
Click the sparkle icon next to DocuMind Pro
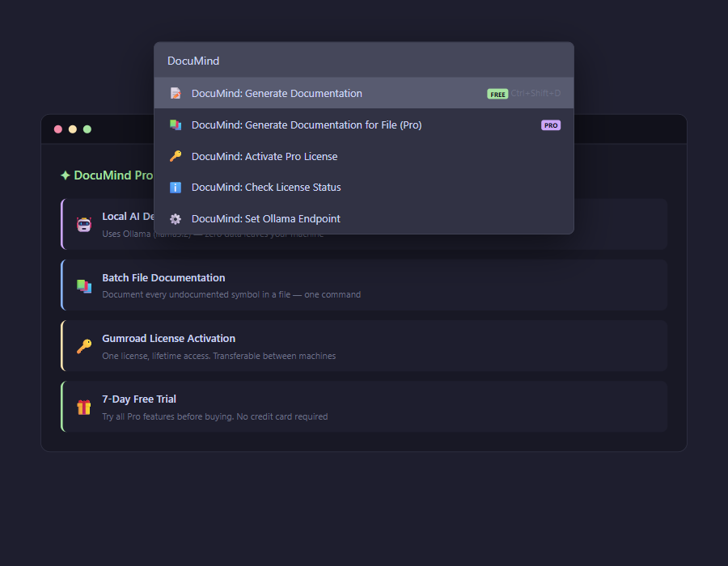tap(66, 175)
